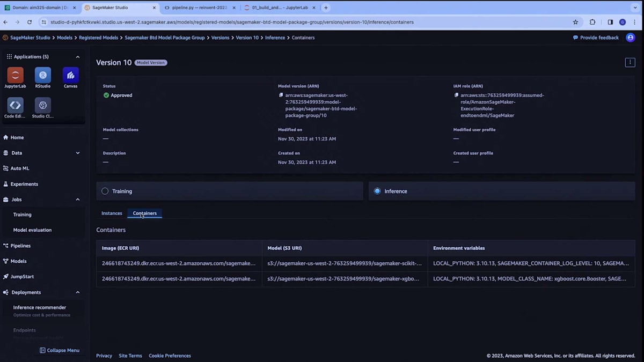This screenshot has height=362, width=644.
Task: Open the vertical ellipsis actions menu
Action: 630,62
